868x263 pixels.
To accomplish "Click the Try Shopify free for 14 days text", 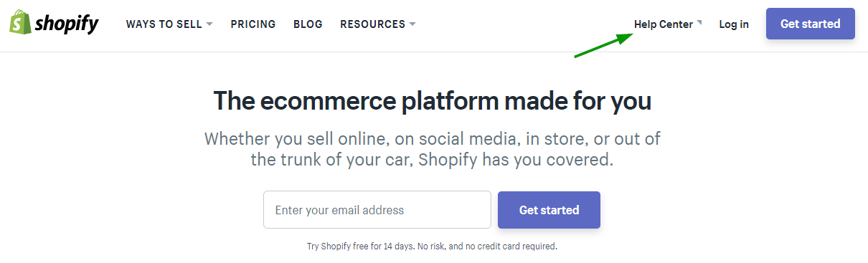I will click(361, 247).
